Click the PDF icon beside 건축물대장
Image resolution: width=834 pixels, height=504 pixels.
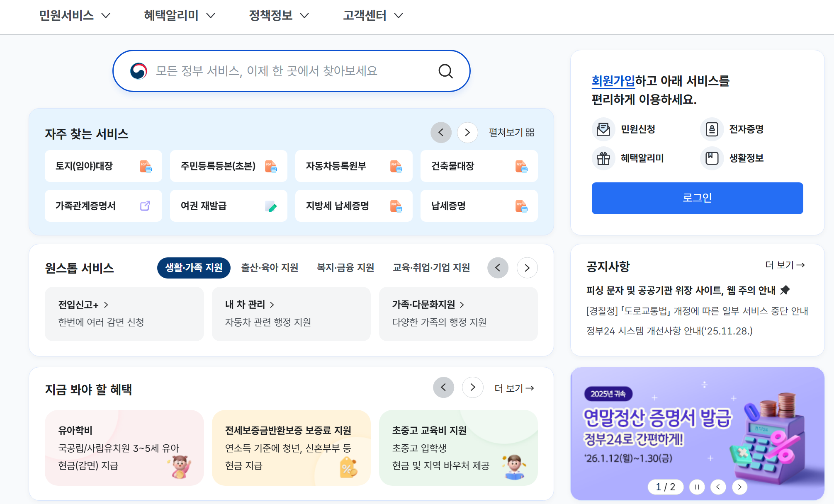522,166
